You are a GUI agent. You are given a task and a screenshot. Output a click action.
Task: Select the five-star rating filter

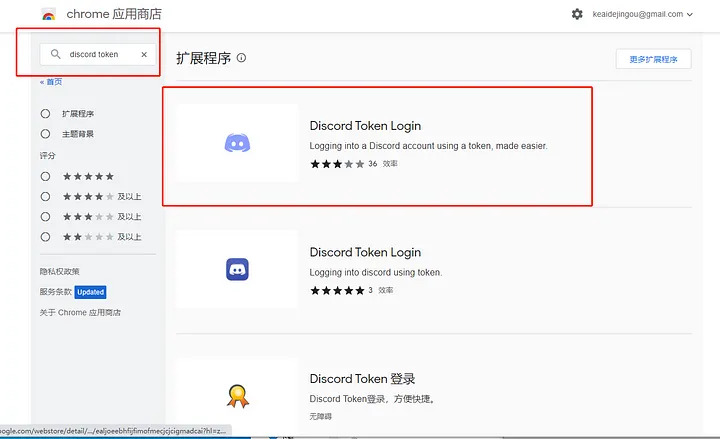coord(45,176)
